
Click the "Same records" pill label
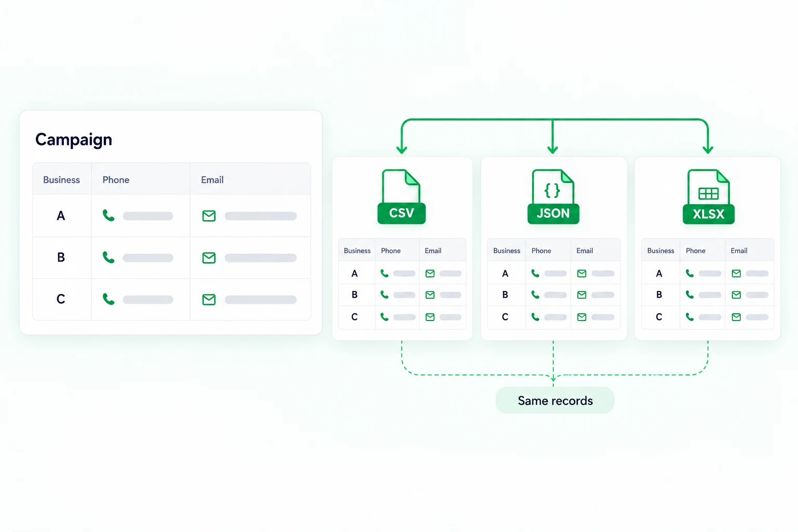pos(555,401)
